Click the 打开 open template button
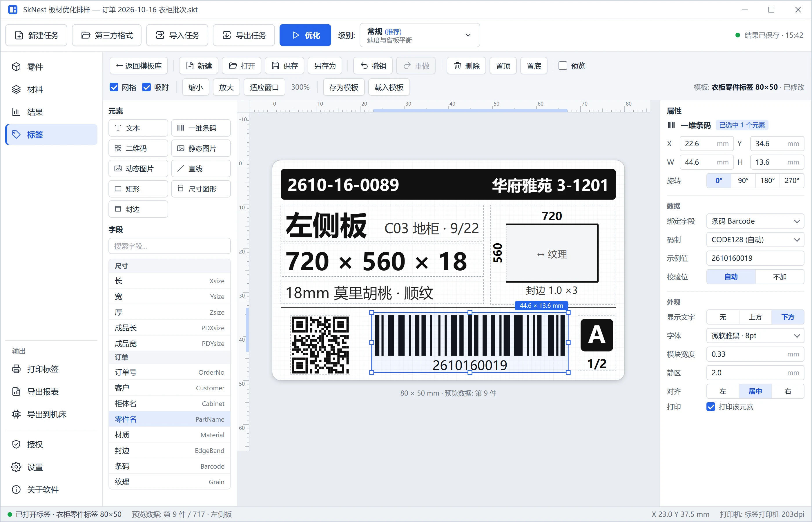Screen dimensions: 812x522 coord(242,66)
